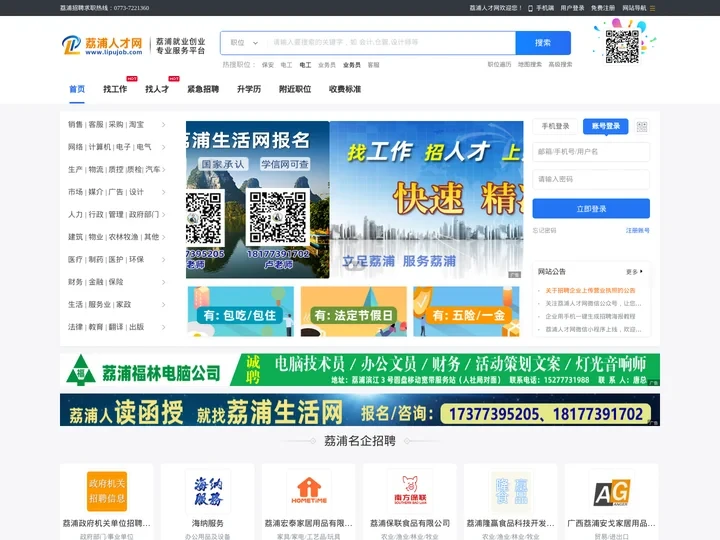This screenshot has height=540, width=720.
Task: Open the 找人才 nav item
Action: click(157, 89)
